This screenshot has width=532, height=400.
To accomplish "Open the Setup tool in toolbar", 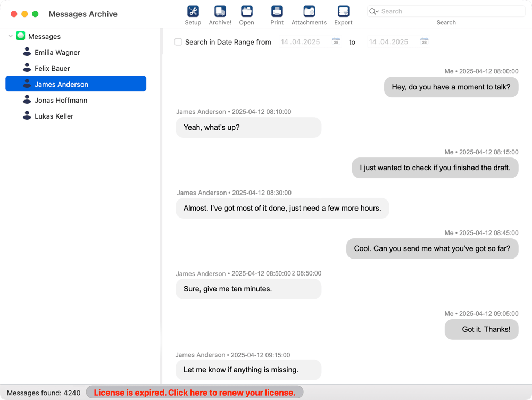I will click(x=193, y=12).
